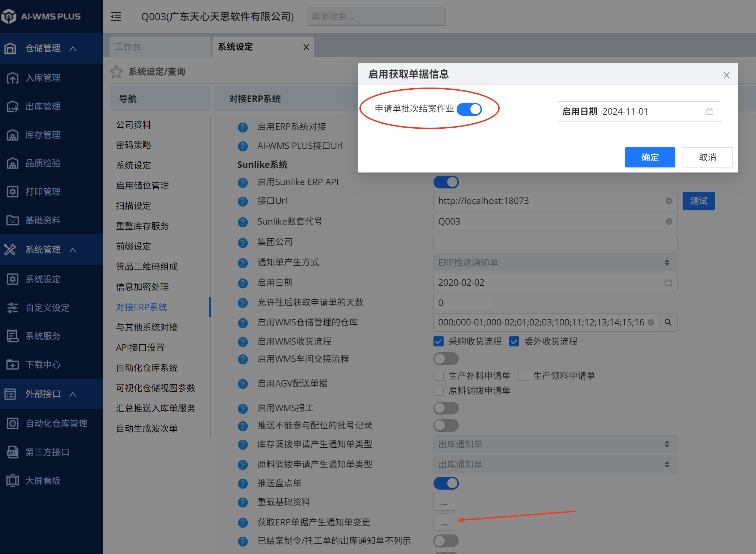Viewport: 756px width, 554px height.
Task: Click the 自动化仓库管理 sidebar icon
Action: (13, 423)
